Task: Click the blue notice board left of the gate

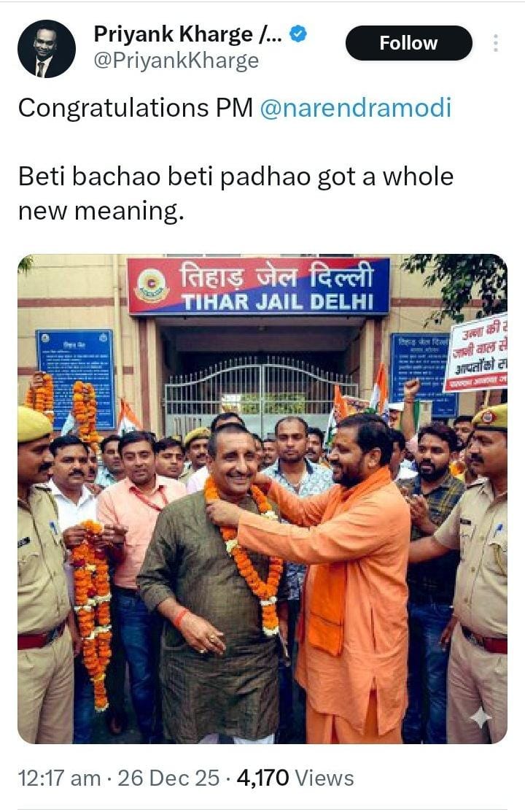Action: point(76,378)
